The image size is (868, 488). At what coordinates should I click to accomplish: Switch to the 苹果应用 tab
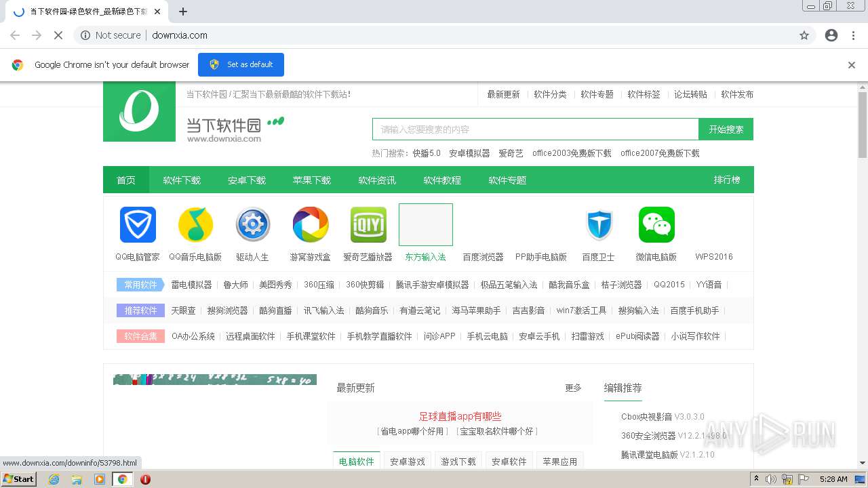click(560, 462)
